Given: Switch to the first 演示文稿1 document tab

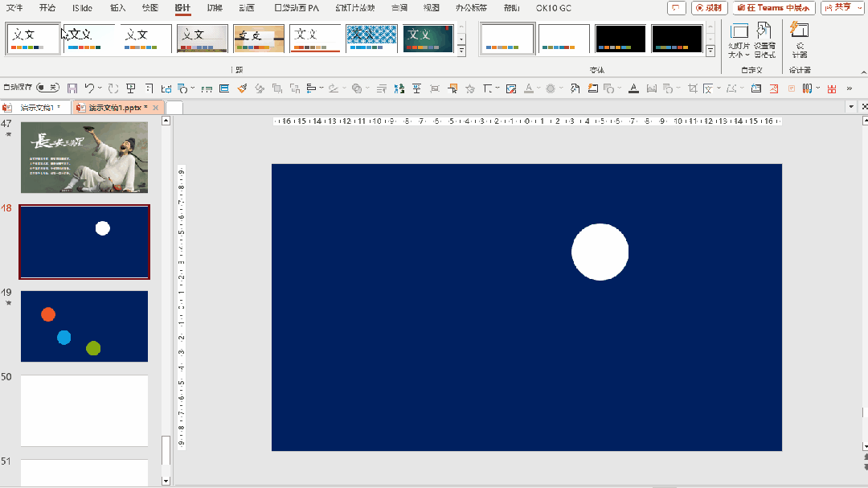Looking at the screenshot, I should click(x=36, y=108).
